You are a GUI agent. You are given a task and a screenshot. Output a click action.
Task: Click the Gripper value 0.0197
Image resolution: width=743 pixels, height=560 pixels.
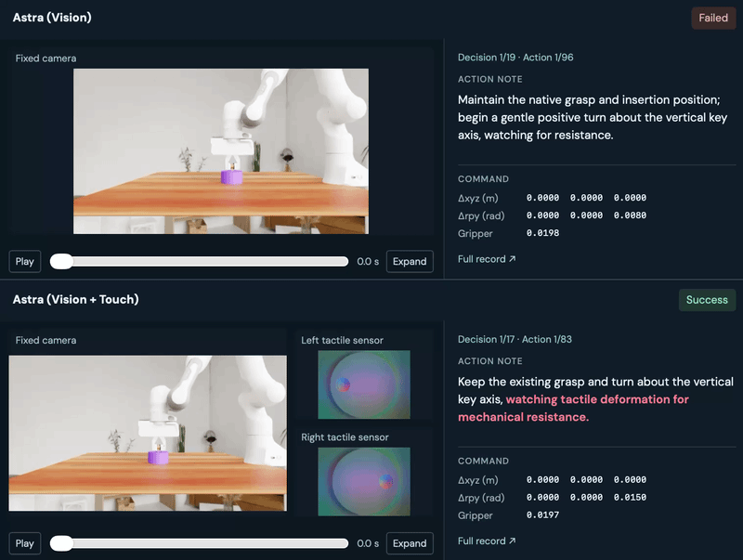542,515
